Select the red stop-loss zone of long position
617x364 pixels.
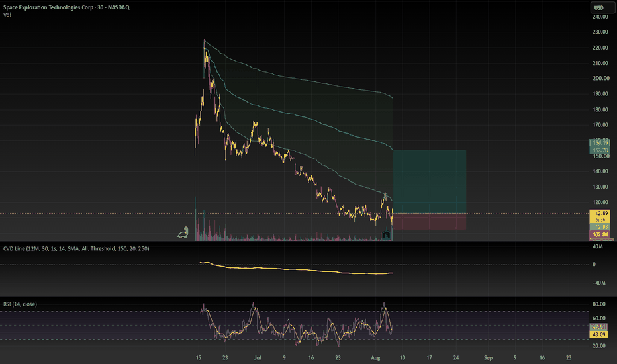(x=430, y=222)
